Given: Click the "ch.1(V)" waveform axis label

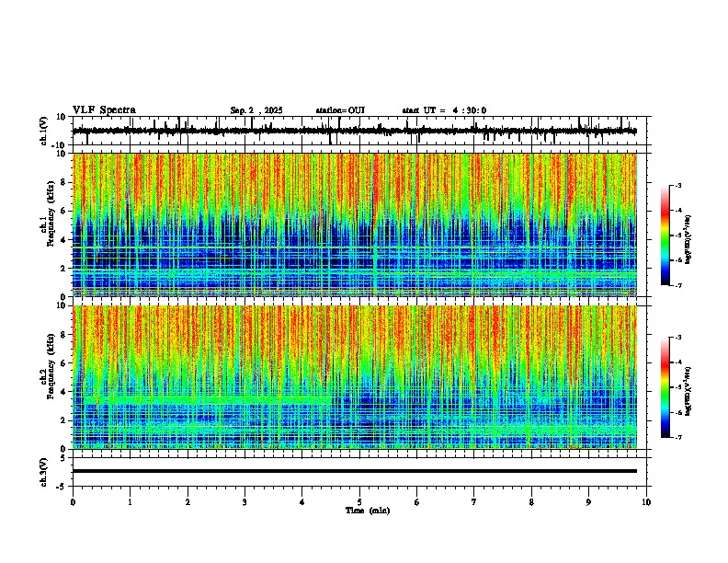Looking at the screenshot, I should (x=44, y=131).
